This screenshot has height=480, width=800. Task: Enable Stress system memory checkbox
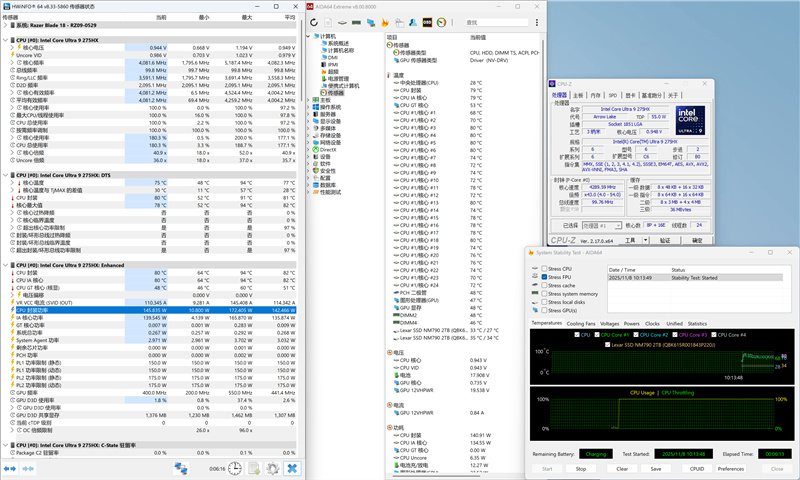(543, 293)
